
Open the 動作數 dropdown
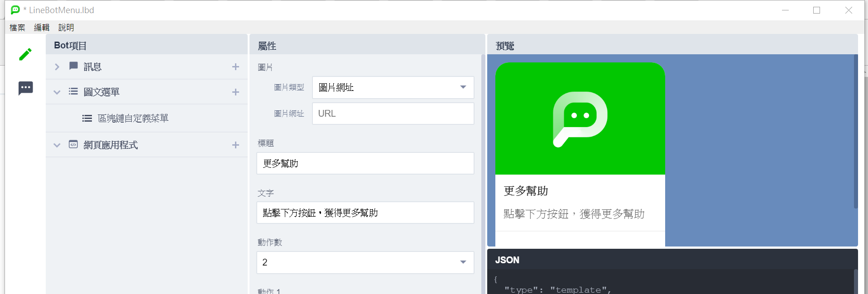tap(365, 262)
